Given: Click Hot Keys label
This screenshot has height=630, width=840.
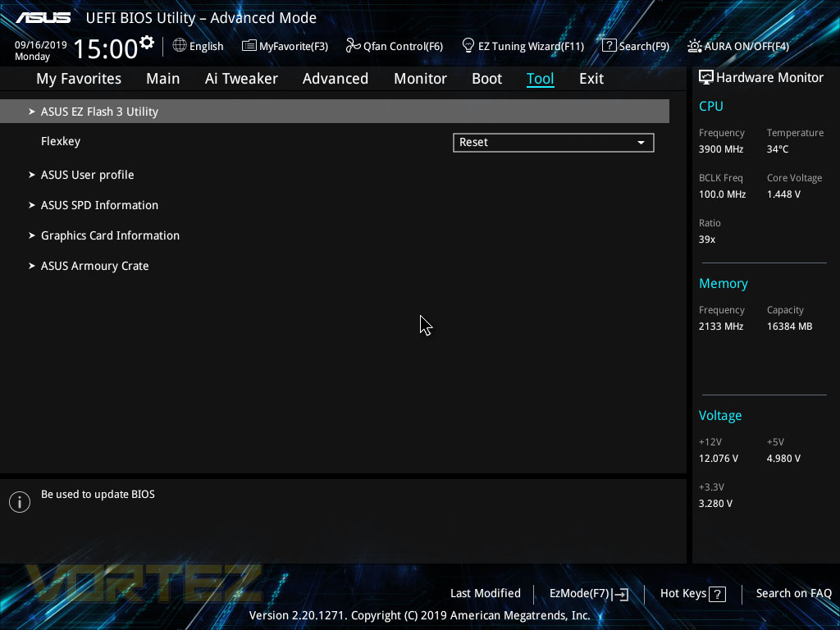Looking at the screenshot, I should [683, 594].
